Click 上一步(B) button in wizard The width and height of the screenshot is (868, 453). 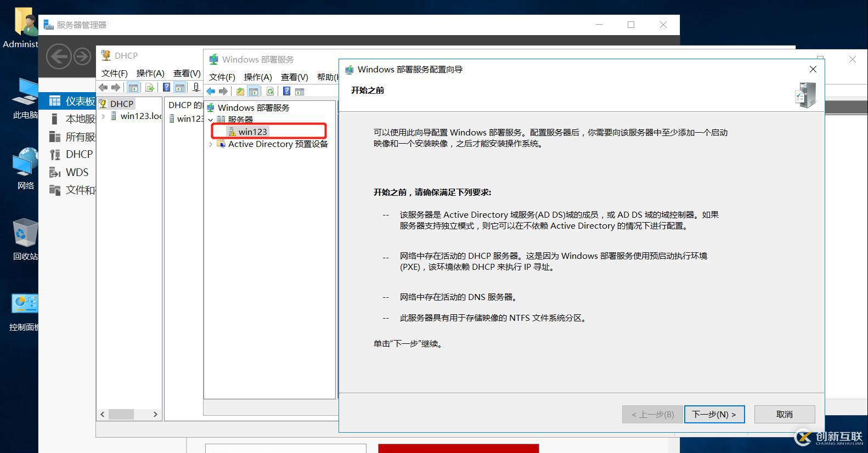coord(652,414)
